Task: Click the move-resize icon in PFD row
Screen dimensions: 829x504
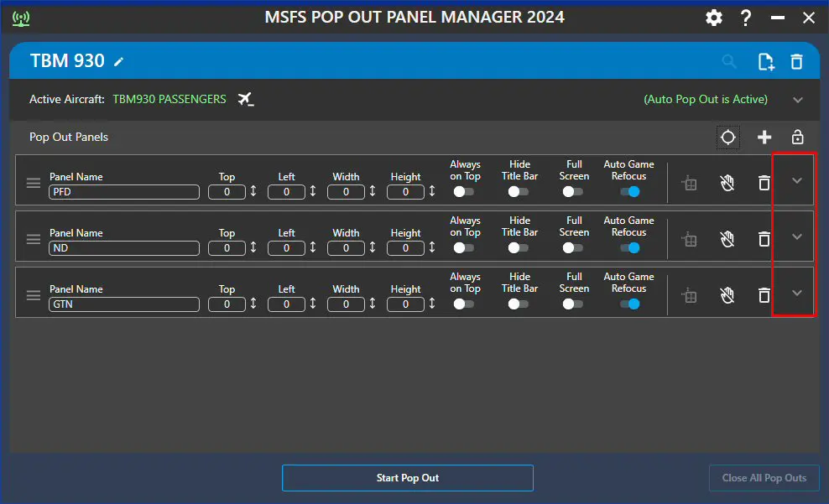Action: 689,184
